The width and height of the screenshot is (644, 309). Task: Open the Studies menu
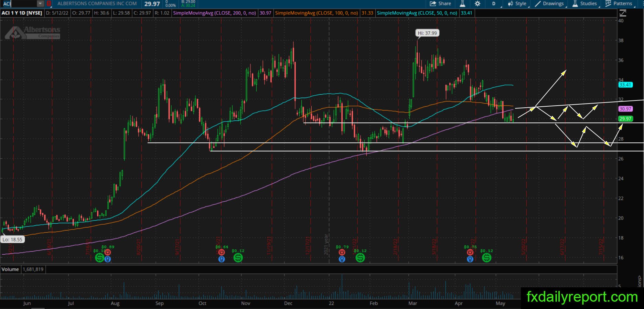[x=586, y=4]
